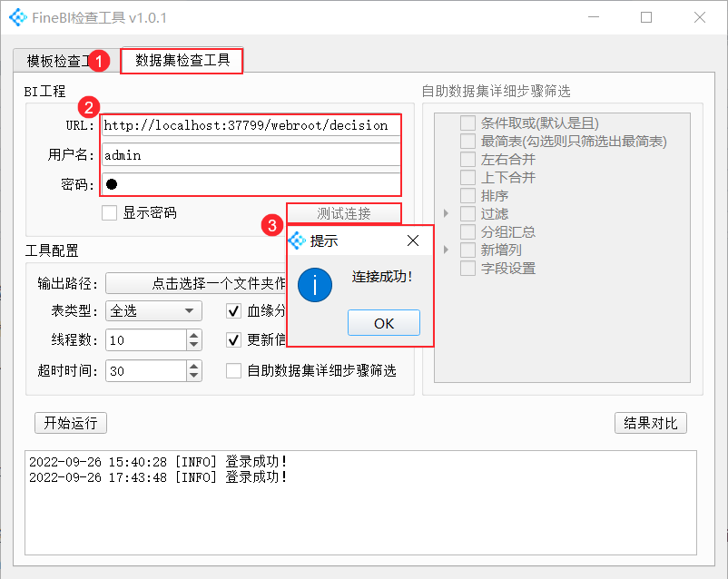
Task: Click second log line 17:43:48 登录成功
Action: [158, 476]
